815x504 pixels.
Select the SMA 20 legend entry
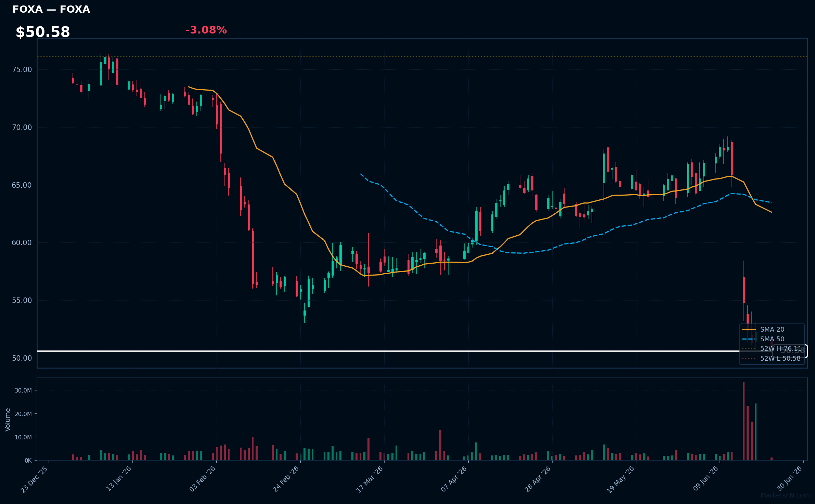(x=763, y=329)
